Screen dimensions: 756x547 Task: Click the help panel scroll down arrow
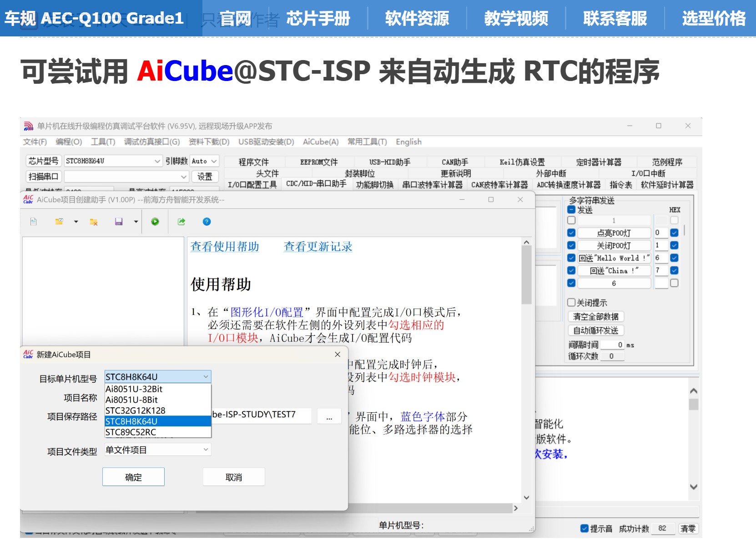527,497
